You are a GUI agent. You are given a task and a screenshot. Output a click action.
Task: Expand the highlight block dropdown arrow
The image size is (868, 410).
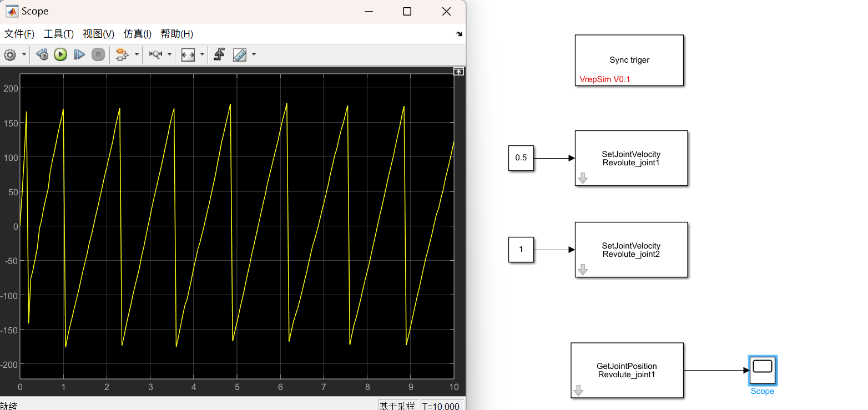(137, 54)
